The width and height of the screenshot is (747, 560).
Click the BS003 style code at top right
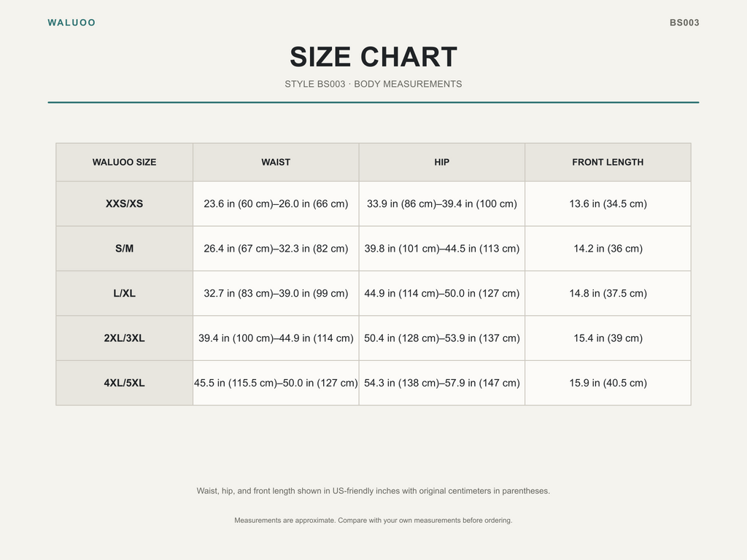pyautogui.click(x=684, y=23)
